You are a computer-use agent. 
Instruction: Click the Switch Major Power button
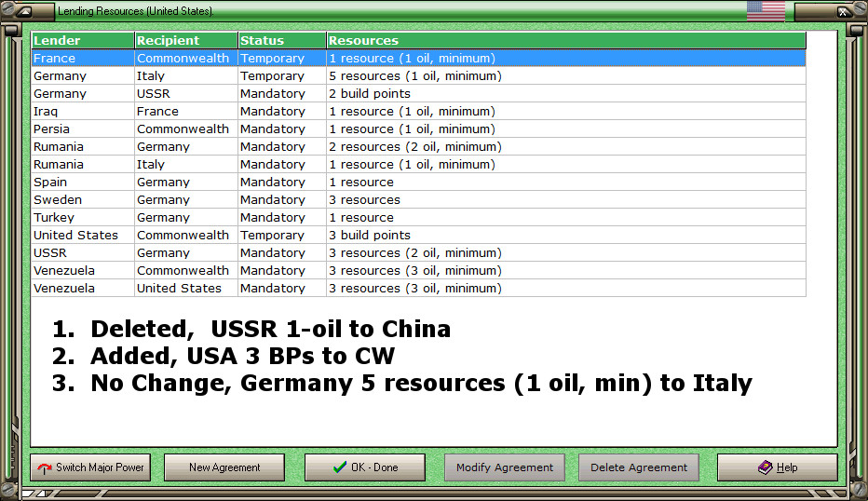point(90,467)
